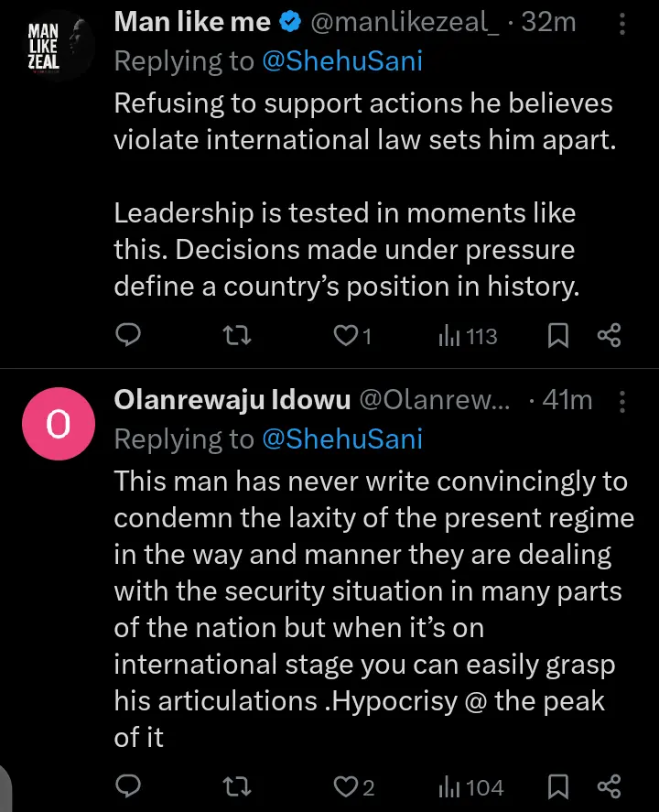Open more options for Olanrewaju's tweet
This screenshot has width=659, height=812.
623,401
